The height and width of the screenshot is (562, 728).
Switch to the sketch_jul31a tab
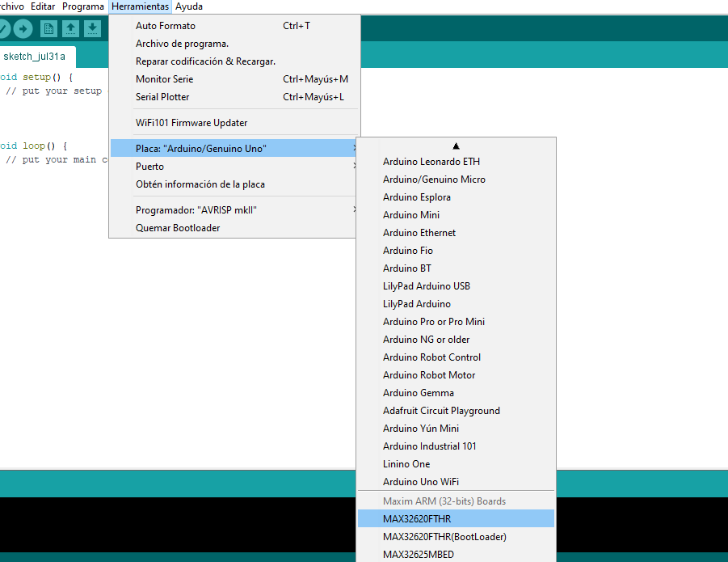tap(36, 57)
